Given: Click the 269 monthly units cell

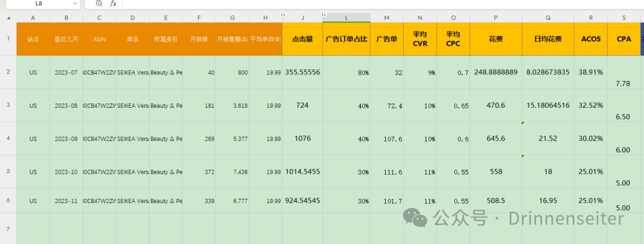Looking at the screenshot, I should click(x=199, y=139).
